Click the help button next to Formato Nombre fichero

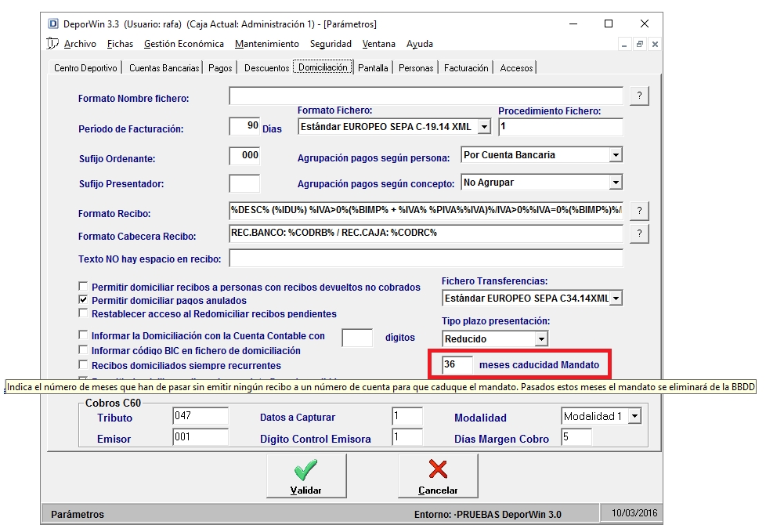639,96
